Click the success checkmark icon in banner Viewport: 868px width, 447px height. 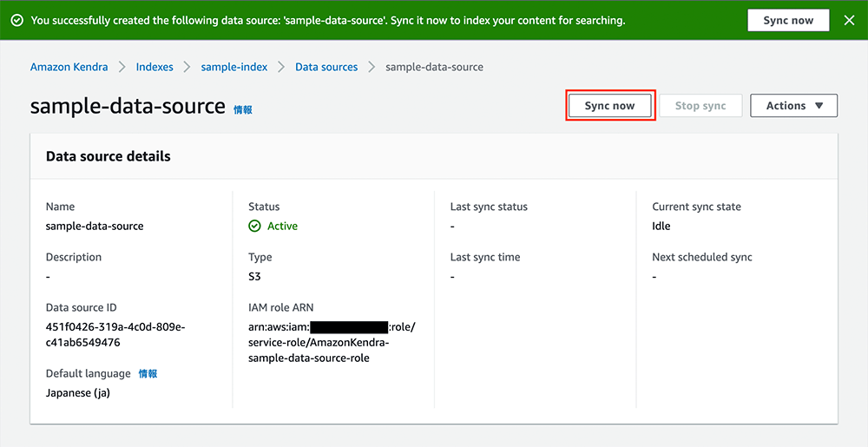pos(17,21)
